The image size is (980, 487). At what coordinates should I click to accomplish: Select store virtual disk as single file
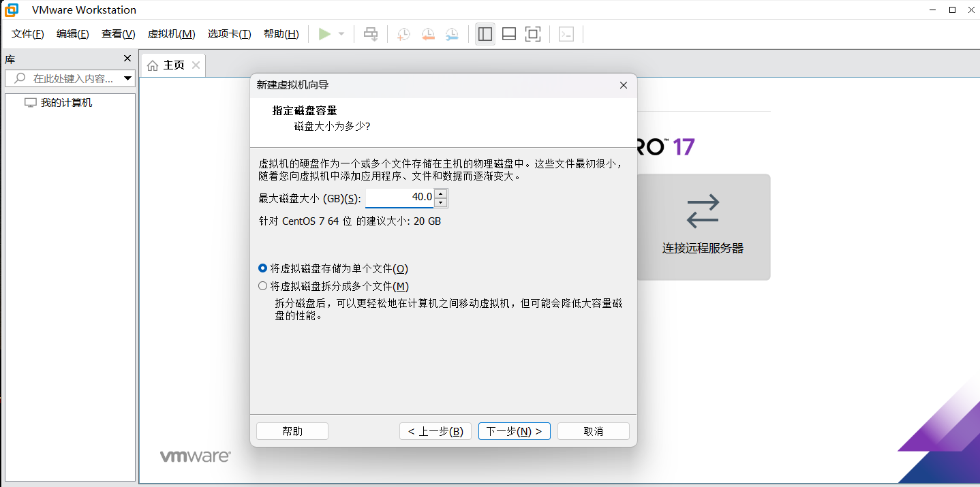(333, 268)
